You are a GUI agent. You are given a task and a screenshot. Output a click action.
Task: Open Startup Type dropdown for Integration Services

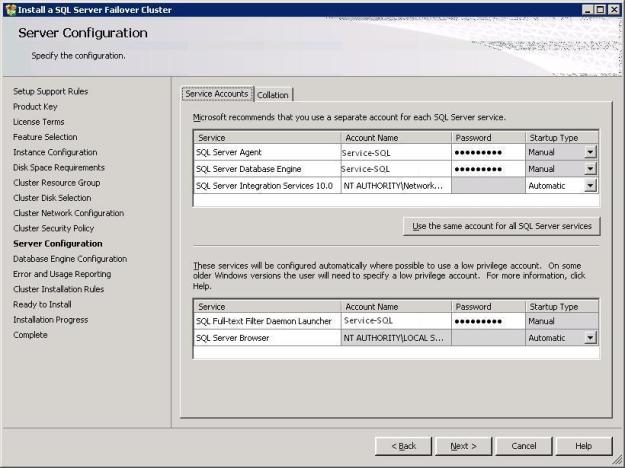[590, 186]
